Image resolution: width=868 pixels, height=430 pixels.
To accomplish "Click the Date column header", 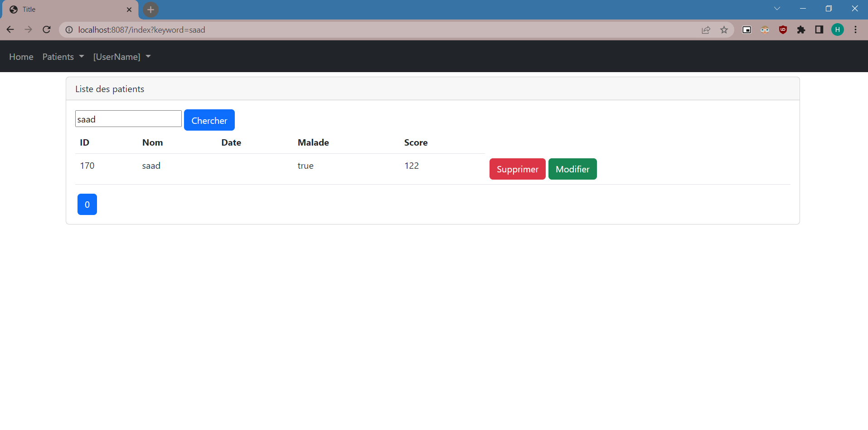I will click(x=231, y=142).
